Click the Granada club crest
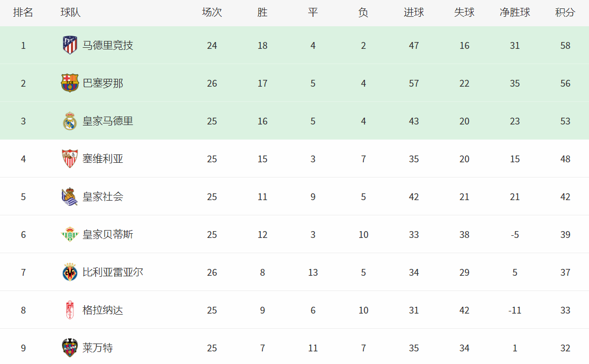 point(70,310)
